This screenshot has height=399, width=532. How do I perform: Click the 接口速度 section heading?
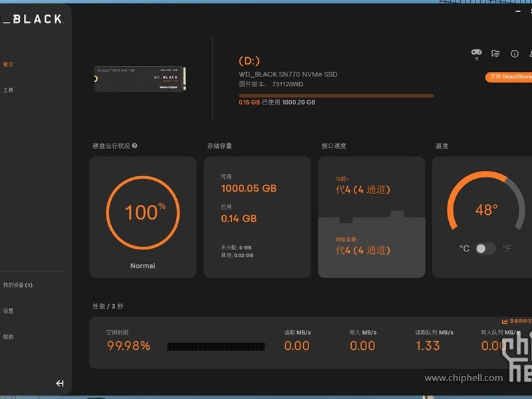click(334, 146)
